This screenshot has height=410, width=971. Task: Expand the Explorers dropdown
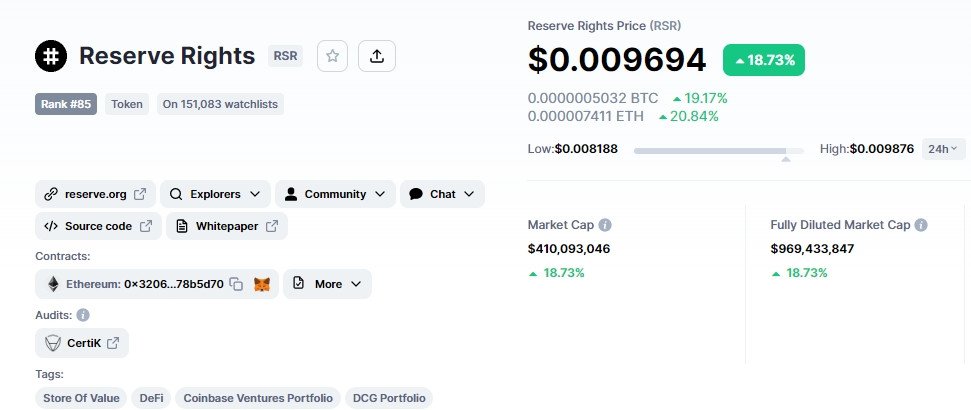click(215, 194)
